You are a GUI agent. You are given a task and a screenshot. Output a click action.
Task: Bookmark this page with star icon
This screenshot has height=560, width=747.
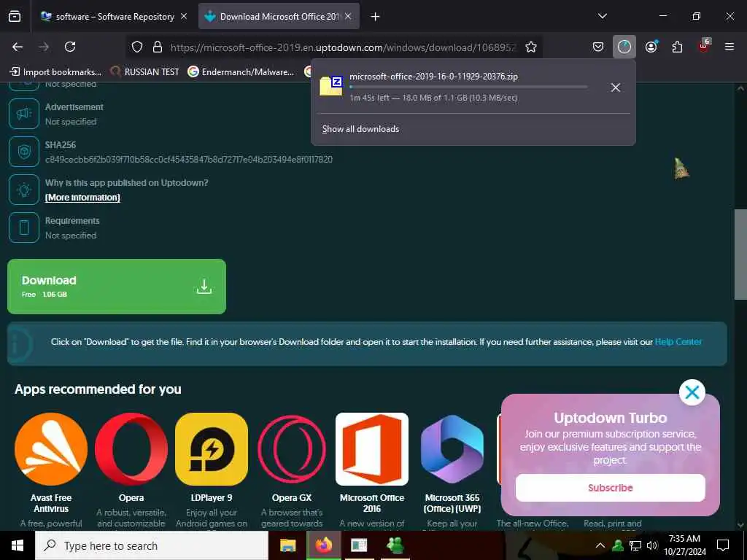click(531, 47)
